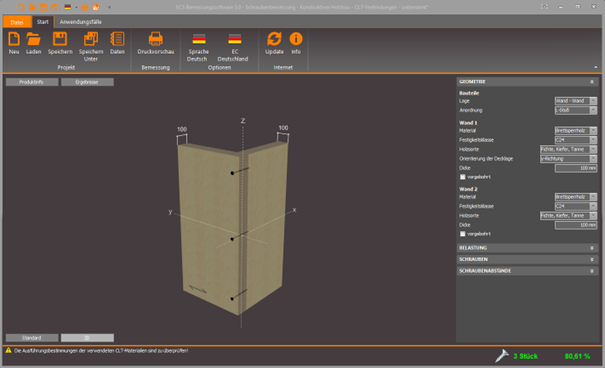Open the Laden folder icon in ribbon
Screen dimensions: 605x368
[34, 39]
